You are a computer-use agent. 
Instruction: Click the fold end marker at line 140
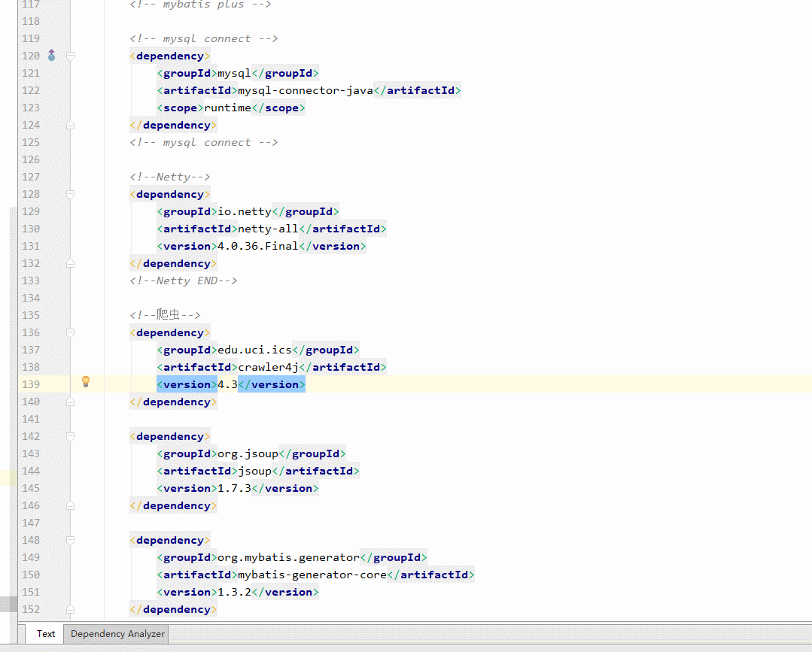pyautogui.click(x=71, y=402)
